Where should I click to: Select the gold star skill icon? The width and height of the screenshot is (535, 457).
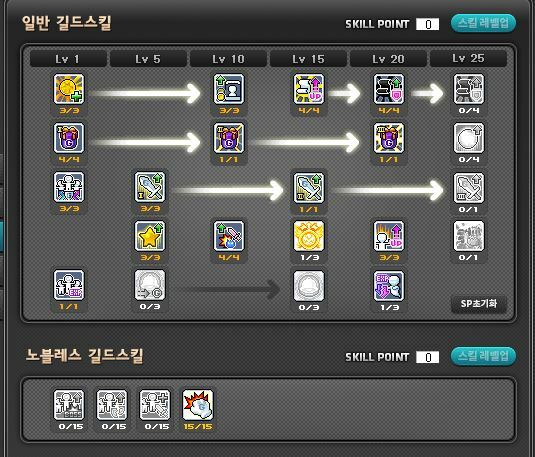pyautogui.click(x=150, y=236)
